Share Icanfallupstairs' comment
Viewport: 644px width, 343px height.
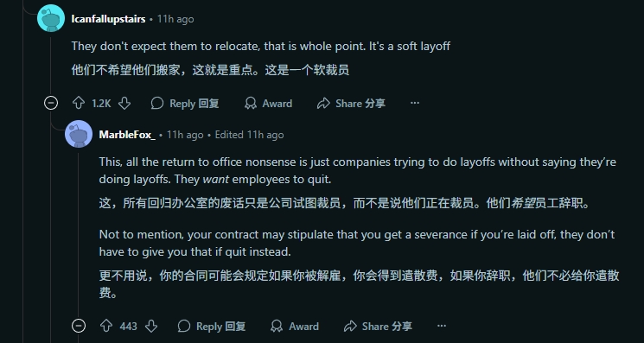tap(351, 103)
